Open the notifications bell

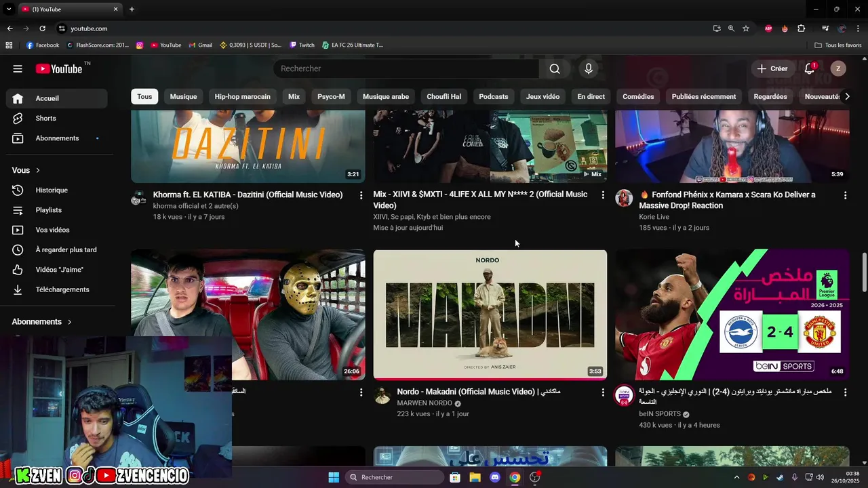pyautogui.click(x=810, y=68)
